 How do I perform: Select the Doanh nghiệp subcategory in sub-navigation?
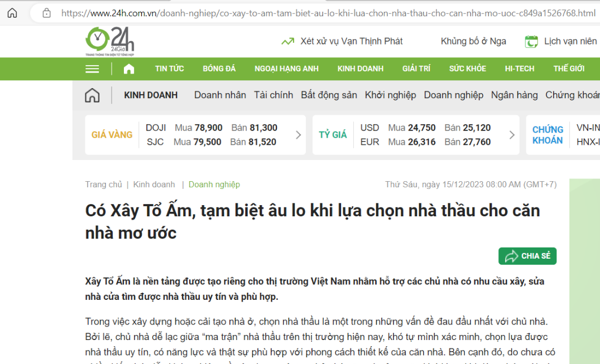453,95
